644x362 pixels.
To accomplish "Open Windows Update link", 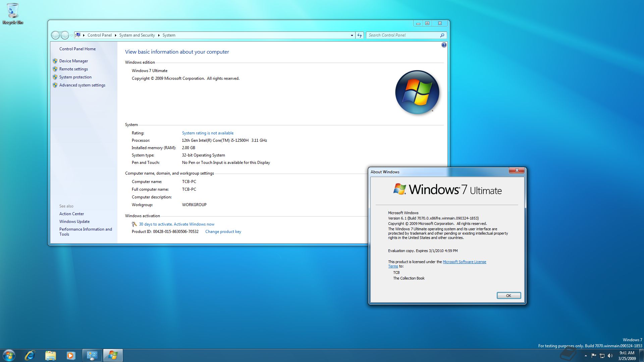I will 74,222.
